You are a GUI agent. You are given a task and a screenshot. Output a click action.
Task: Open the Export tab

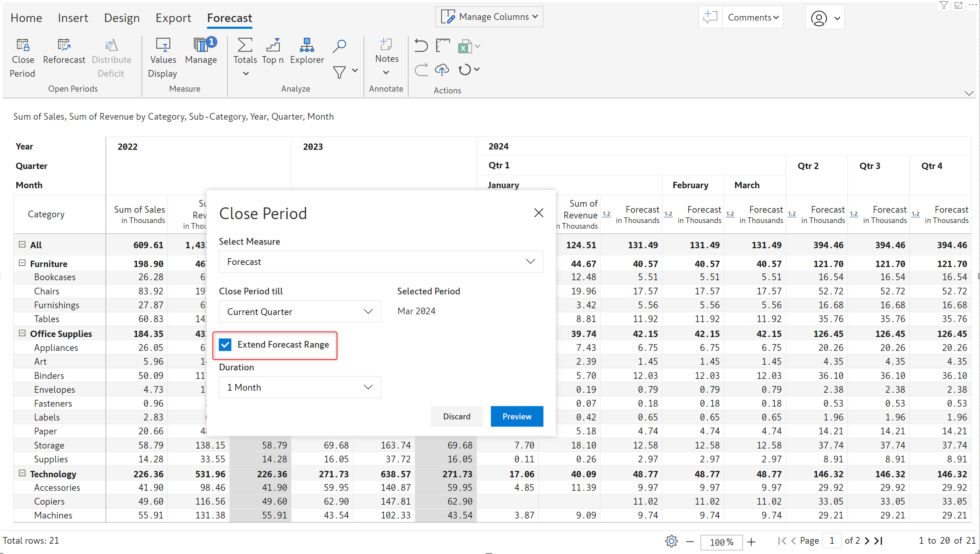(173, 18)
